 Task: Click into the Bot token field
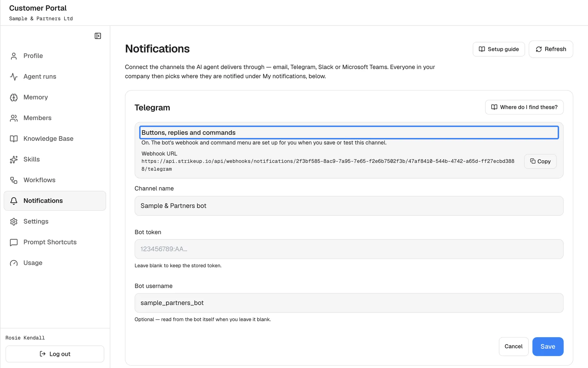tap(349, 249)
